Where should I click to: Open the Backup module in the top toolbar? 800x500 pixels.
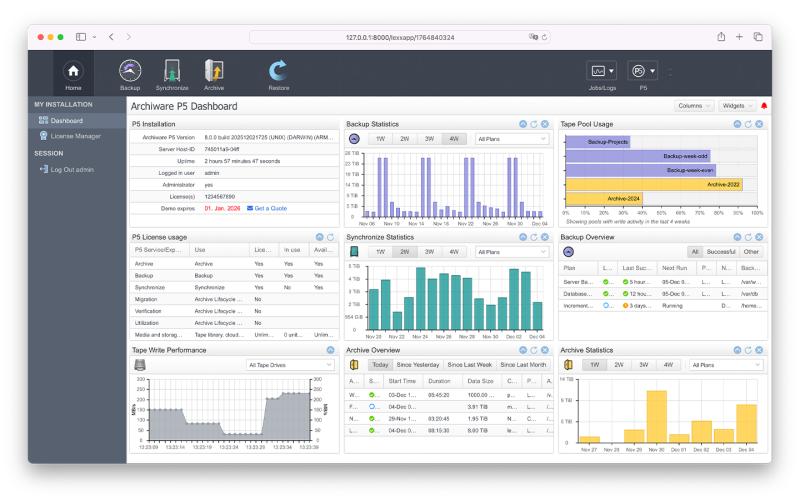coord(130,74)
